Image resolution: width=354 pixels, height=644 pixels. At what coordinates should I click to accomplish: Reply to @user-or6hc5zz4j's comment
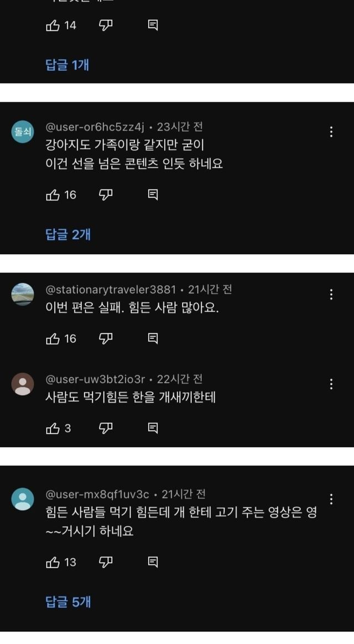tap(153, 195)
